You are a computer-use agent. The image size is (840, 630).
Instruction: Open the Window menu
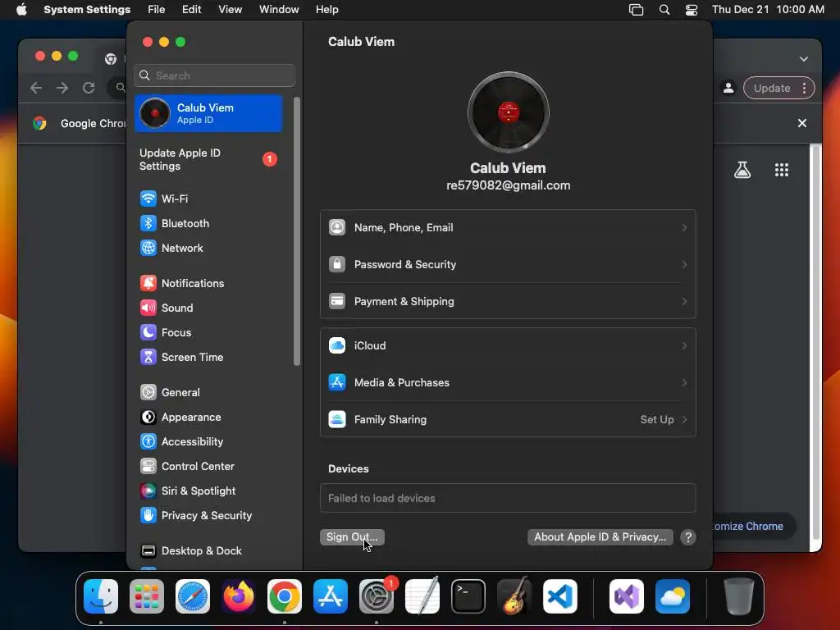279,10
